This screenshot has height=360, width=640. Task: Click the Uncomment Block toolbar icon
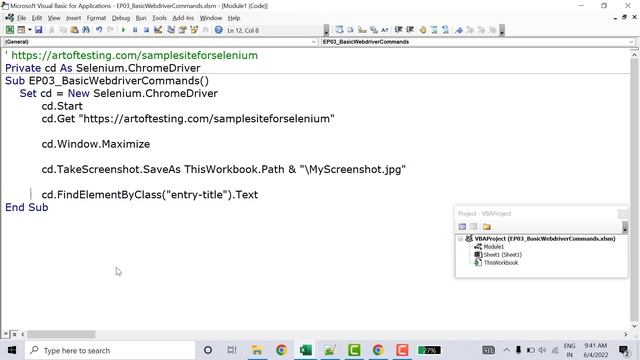tap(446, 30)
